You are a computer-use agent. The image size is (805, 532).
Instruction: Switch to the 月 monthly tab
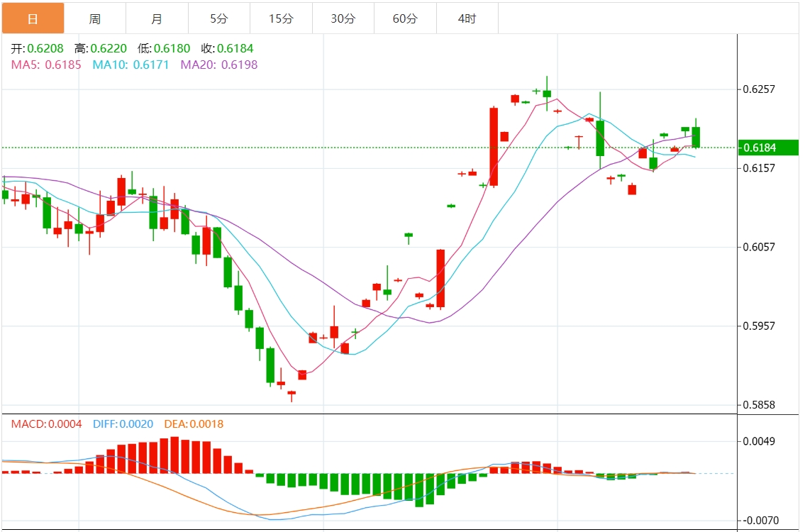click(157, 18)
